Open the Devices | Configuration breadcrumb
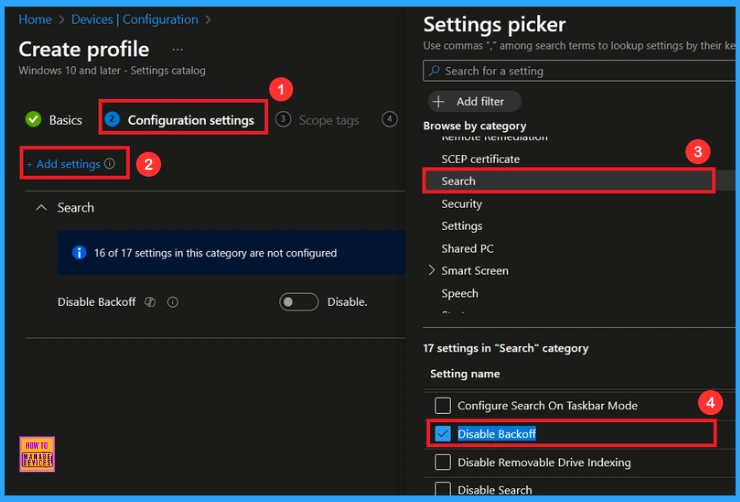Screen dimensions: 740x502 (x=135, y=20)
